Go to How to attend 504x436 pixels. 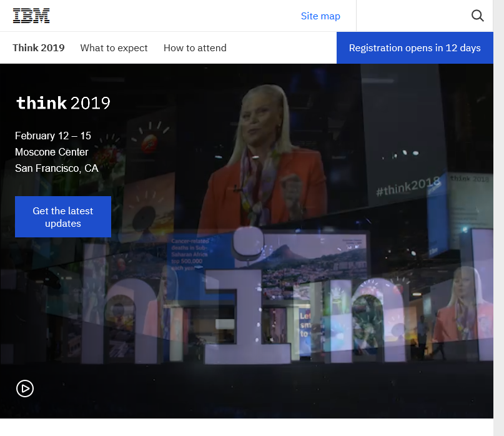point(195,47)
